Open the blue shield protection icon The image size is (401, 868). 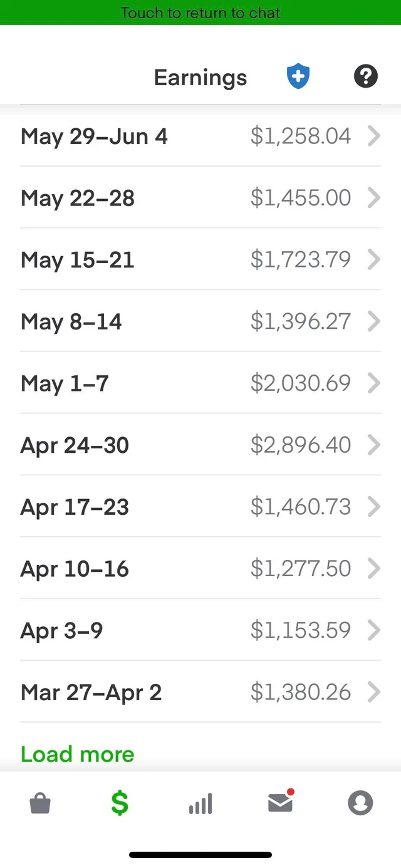tap(298, 76)
